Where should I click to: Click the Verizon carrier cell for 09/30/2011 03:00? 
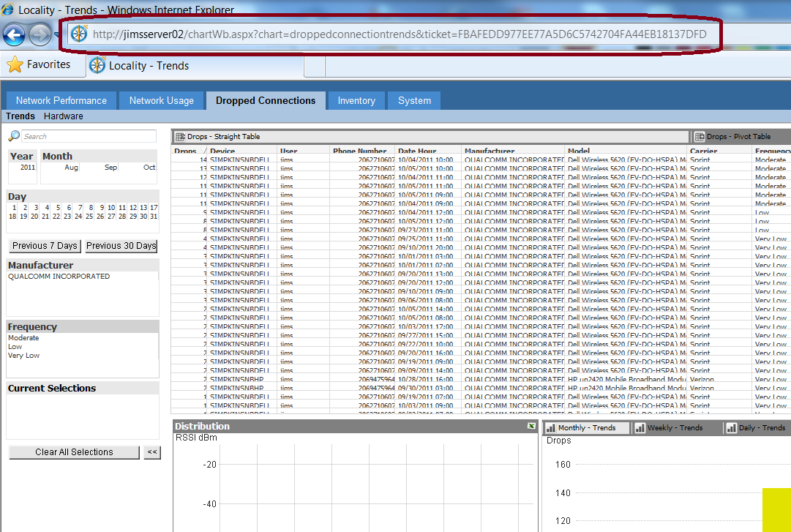pyautogui.click(x=702, y=388)
